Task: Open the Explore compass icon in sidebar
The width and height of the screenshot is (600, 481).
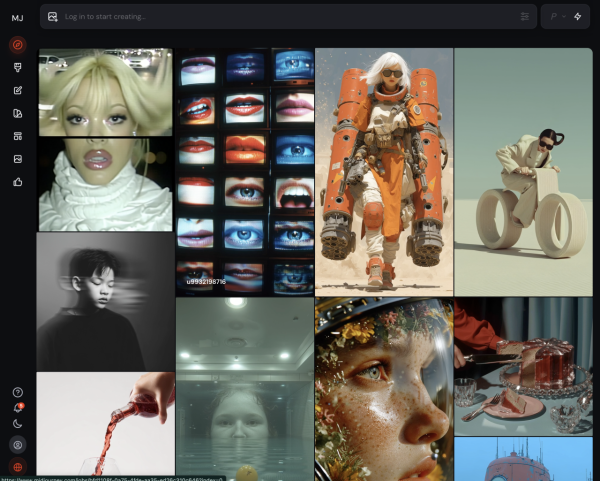Action: coord(17,44)
